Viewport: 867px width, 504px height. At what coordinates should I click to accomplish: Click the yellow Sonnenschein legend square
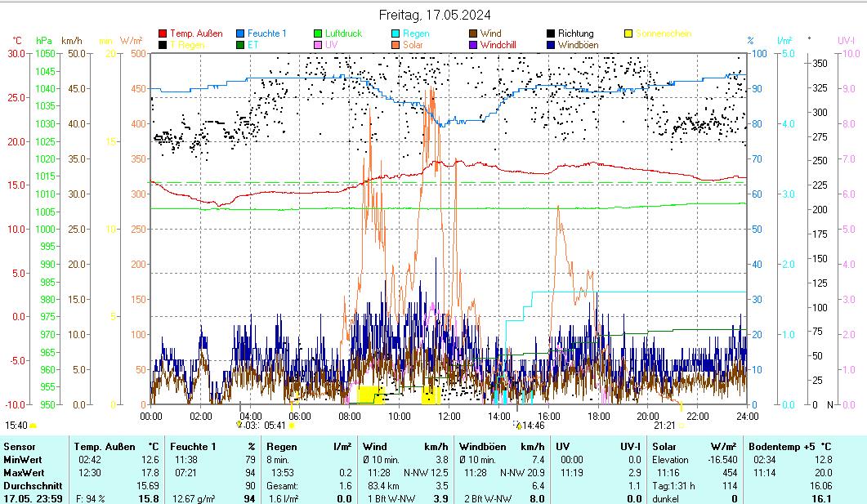[628, 34]
